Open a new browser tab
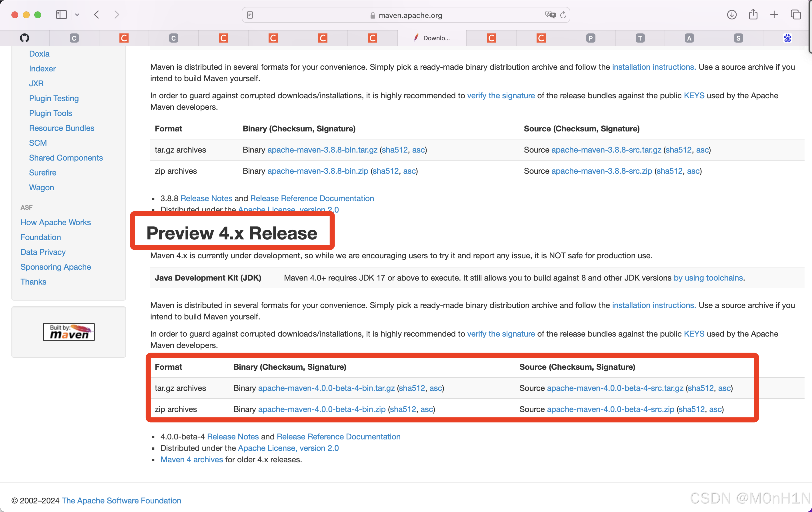Image resolution: width=812 pixels, height=512 pixels. point(774,15)
